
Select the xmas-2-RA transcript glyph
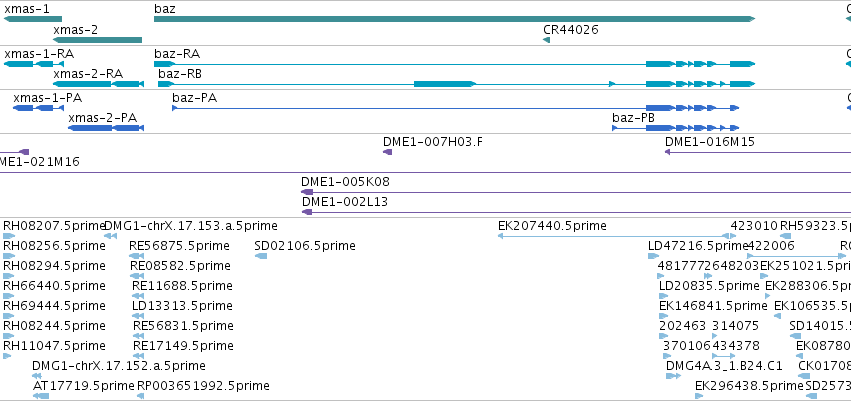(x=98, y=84)
